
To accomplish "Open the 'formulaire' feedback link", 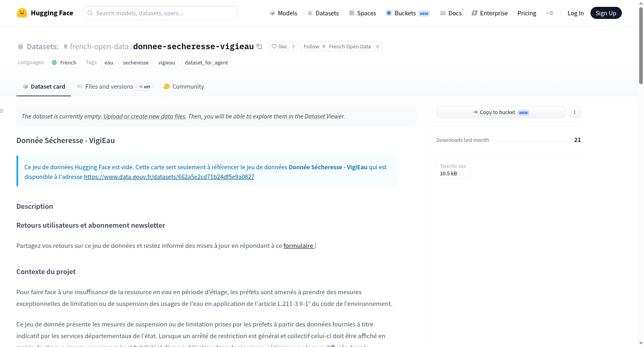I will coord(298,245).
